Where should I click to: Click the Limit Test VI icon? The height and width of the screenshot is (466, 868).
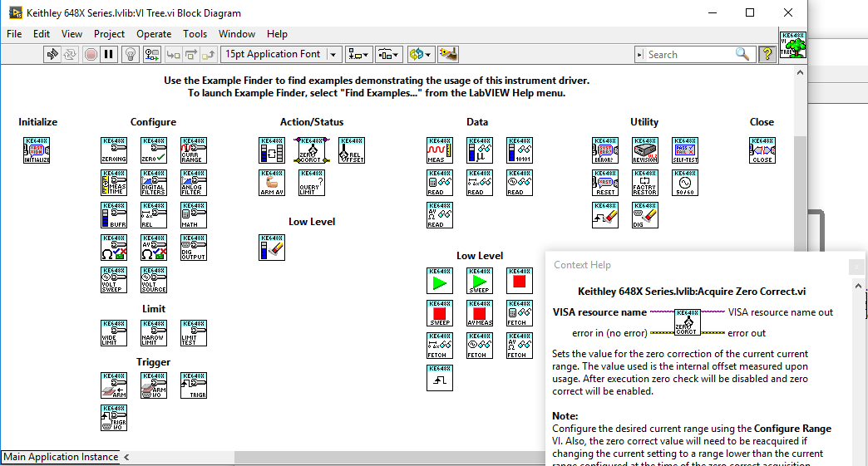(x=194, y=333)
